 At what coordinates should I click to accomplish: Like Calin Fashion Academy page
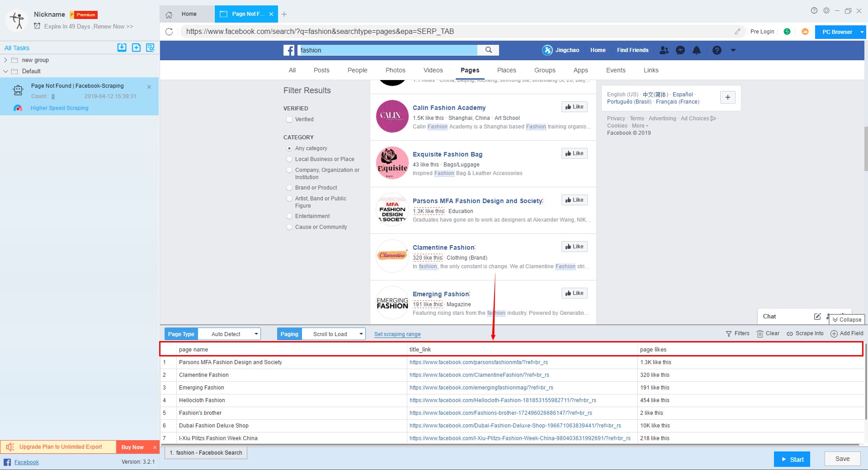tap(575, 107)
